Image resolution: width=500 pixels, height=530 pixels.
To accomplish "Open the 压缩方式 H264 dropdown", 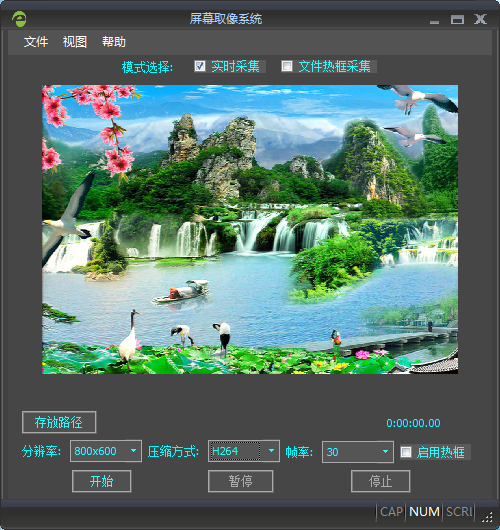I will pos(244,451).
